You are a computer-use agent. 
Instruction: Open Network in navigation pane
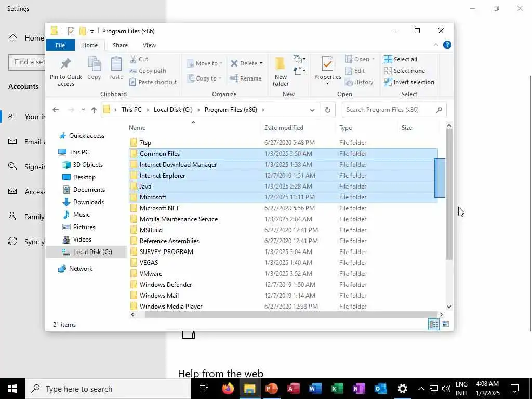[x=81, y=269]
